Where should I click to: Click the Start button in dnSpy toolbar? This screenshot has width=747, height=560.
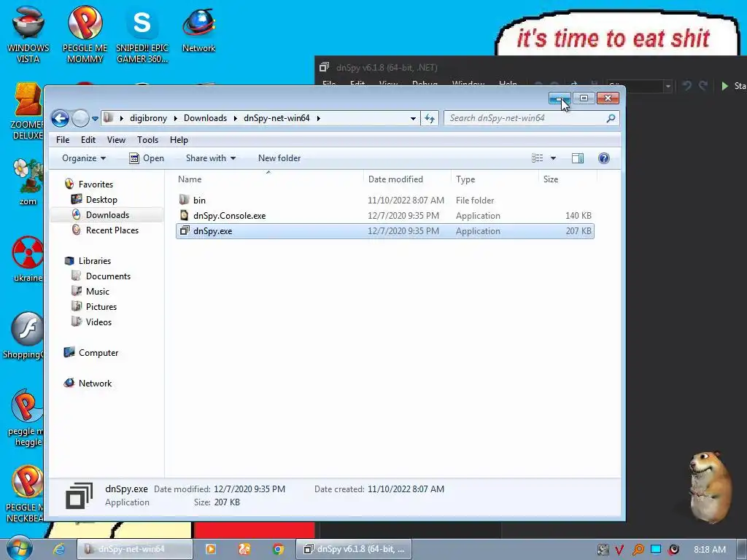click(734, 86)
